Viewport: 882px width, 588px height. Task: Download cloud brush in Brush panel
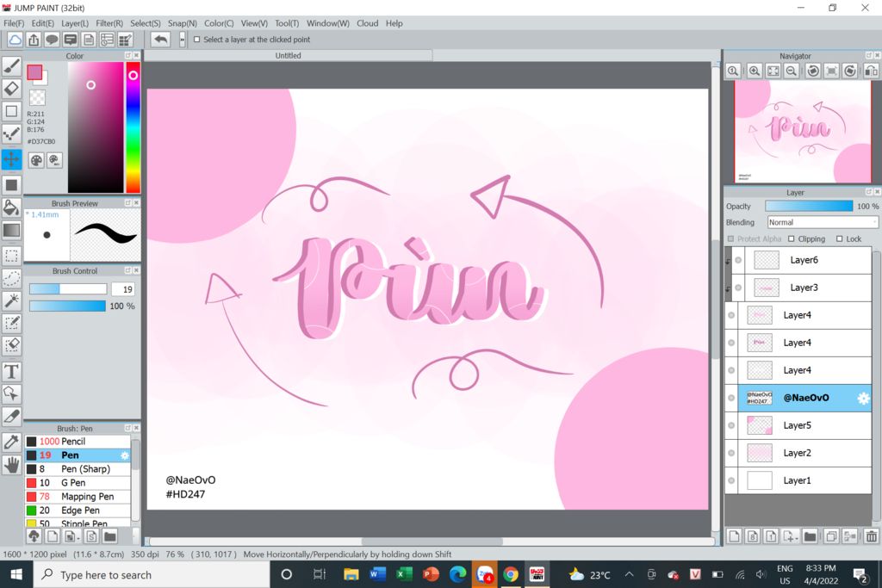[34, 536]
